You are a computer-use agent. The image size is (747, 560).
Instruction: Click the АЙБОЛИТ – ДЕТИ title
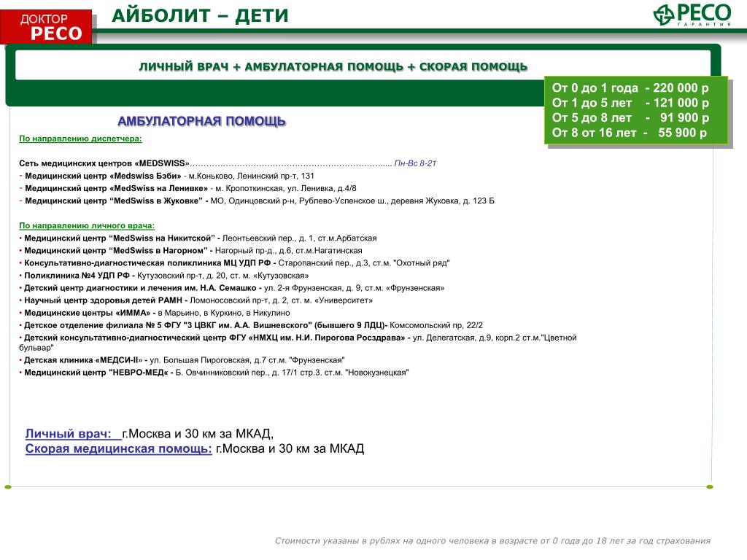(200, 16)
